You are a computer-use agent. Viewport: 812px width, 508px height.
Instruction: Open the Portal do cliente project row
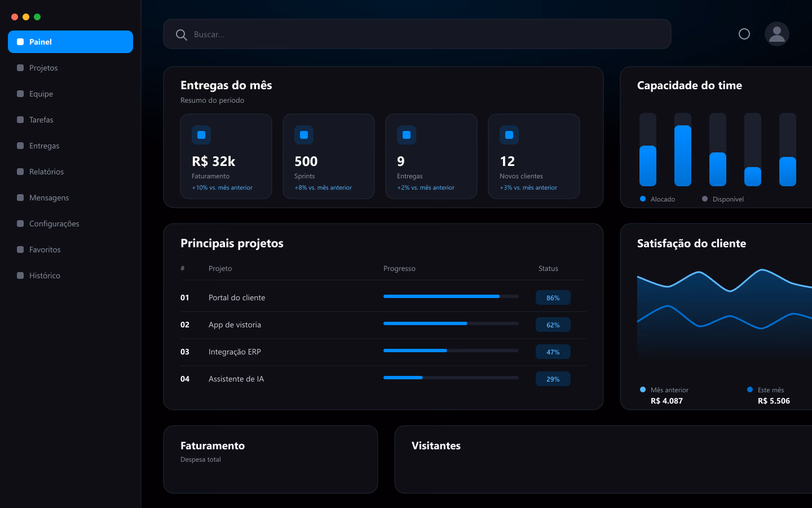coord(383,297)
